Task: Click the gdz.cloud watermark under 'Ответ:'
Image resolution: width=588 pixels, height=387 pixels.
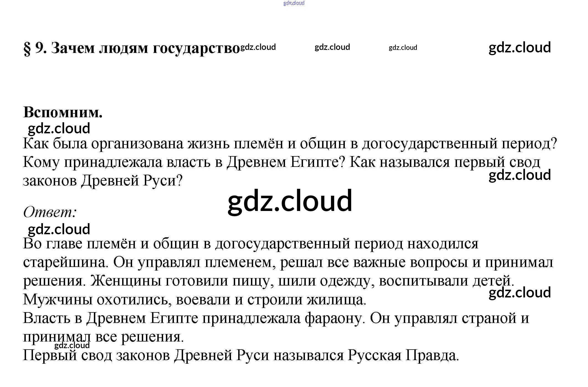Action: [x=59, y=229]
